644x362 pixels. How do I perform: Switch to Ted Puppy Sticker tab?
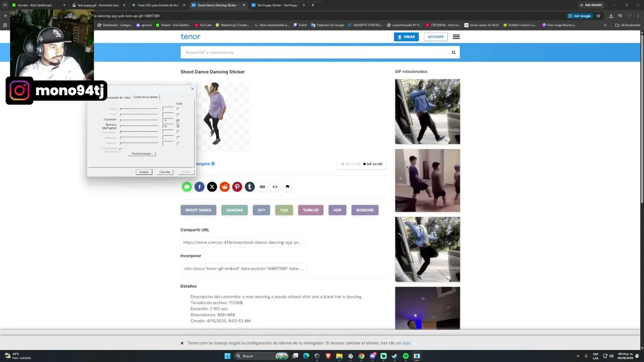(277, 5)
